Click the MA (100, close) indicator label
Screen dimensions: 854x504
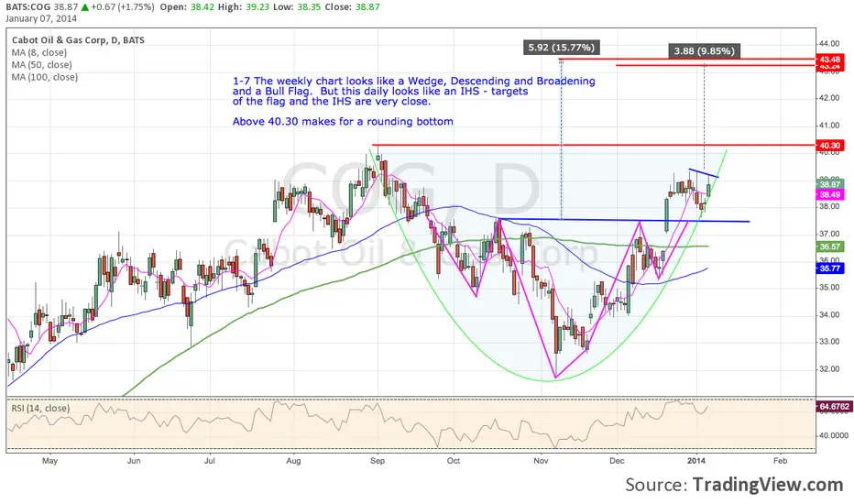pyautogui.click(x=45, y=77)
